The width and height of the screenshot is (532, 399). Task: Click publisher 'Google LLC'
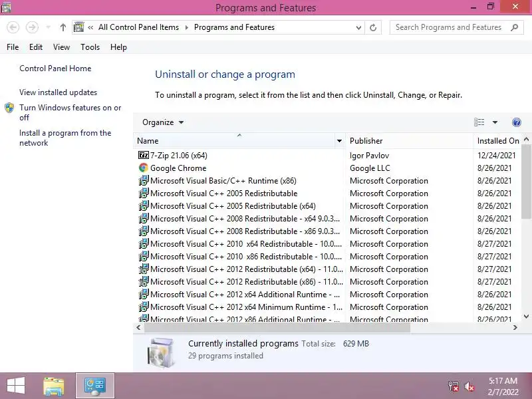pyautogui.click(x=370, y=168)
